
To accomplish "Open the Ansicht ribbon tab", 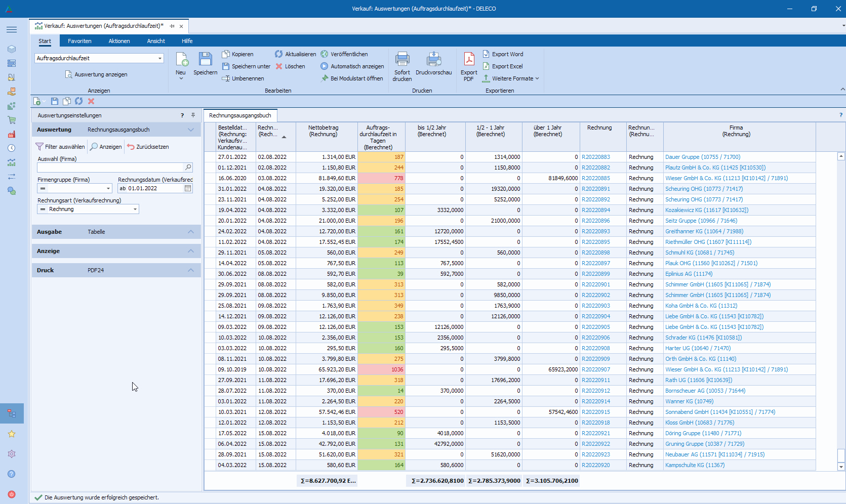I will 156,41.
